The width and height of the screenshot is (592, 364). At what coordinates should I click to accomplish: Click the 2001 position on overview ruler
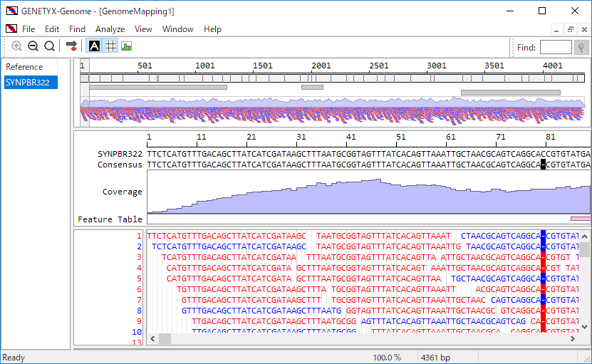pos(321,66)
